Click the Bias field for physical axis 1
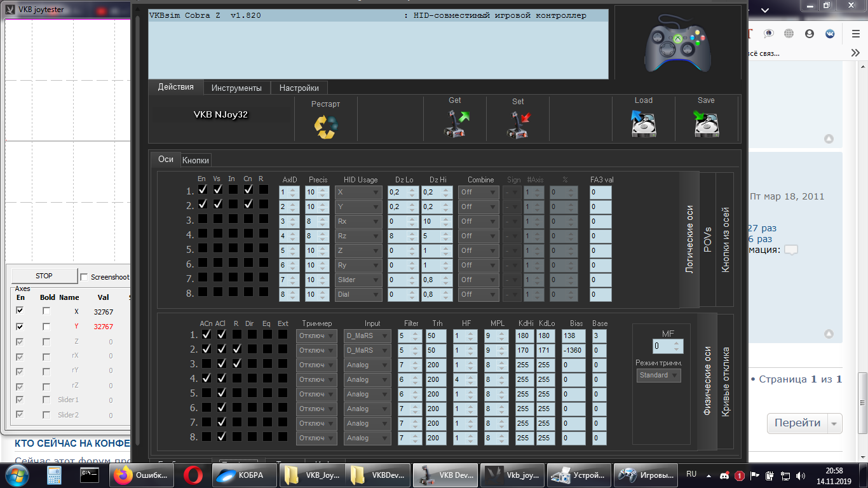 click(573, 335)
